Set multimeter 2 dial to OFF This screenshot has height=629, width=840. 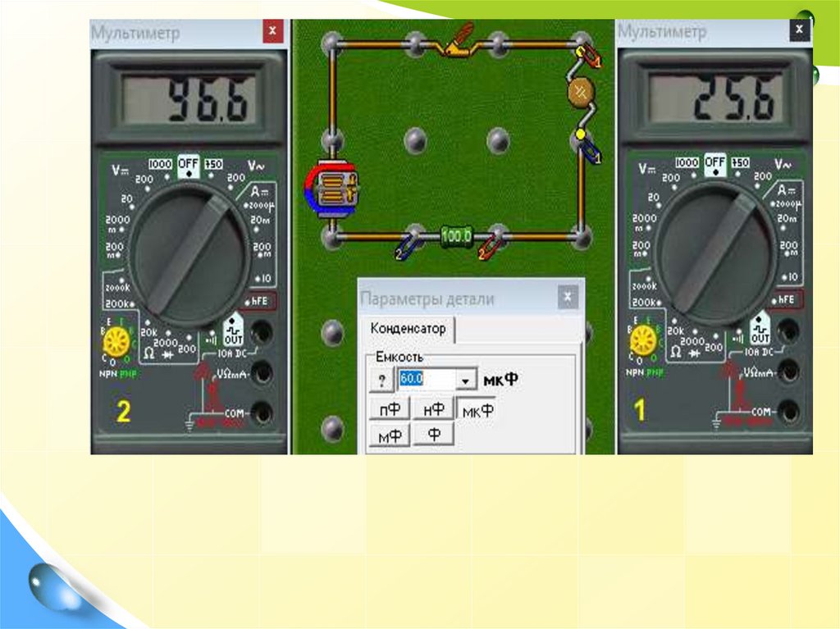pyautogui.click(x=188, y=166)
